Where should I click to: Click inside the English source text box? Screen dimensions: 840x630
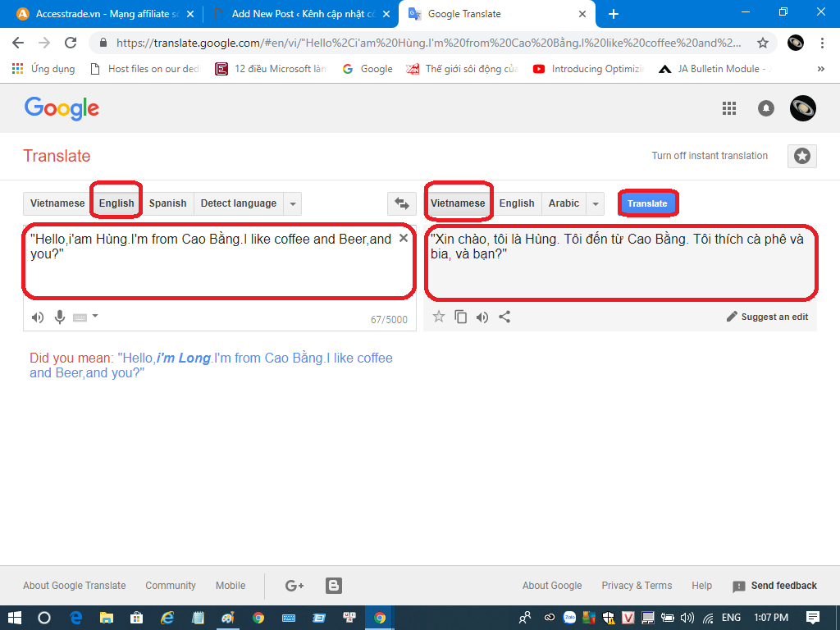[213, 271]
